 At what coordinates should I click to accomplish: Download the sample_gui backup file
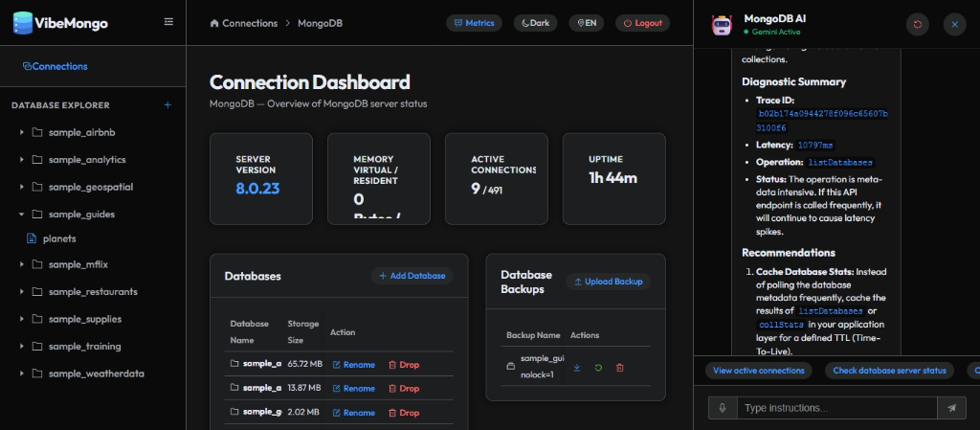[x=577, y=368]
